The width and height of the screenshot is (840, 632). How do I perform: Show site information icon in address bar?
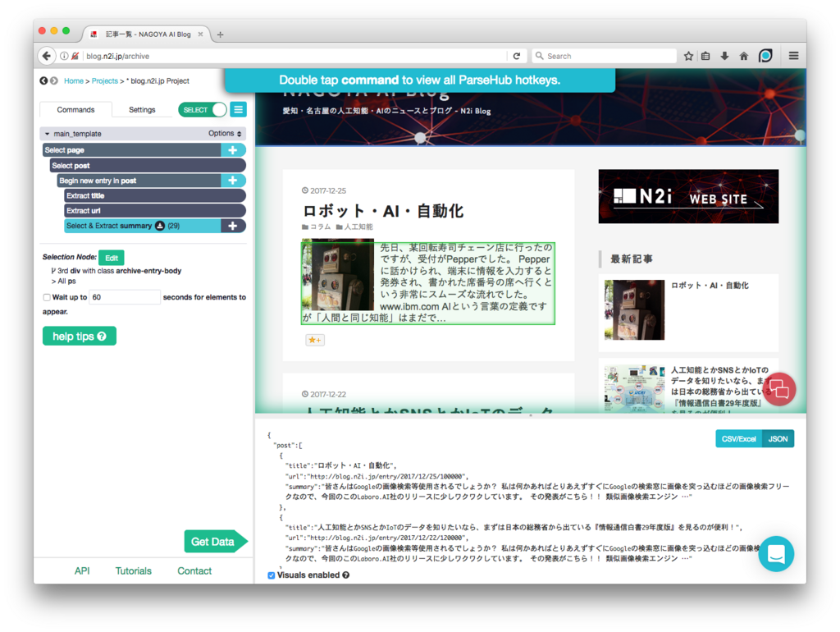click(64, 56)
